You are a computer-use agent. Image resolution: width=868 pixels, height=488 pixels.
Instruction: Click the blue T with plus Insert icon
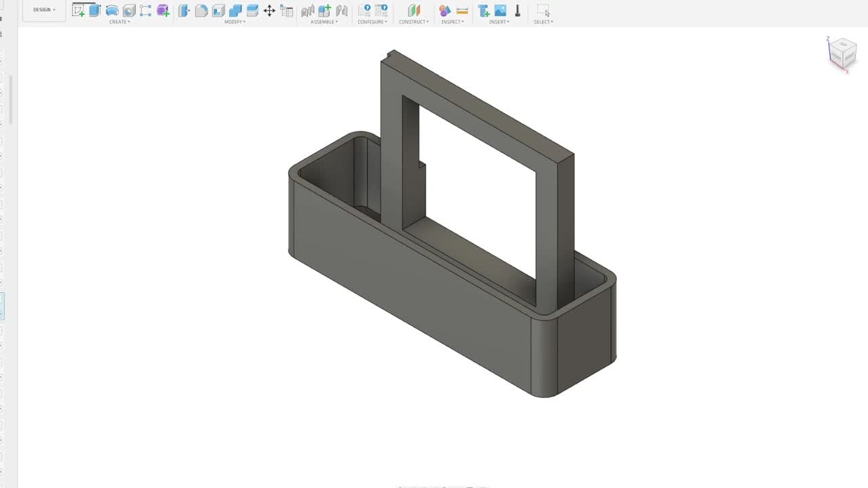[484, 10]
